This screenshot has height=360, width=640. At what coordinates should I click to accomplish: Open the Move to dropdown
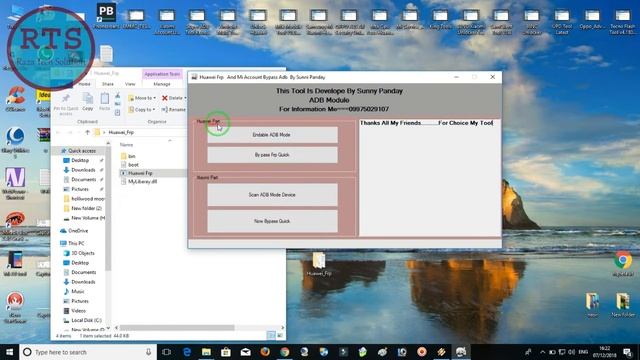(x=142, y=98)
